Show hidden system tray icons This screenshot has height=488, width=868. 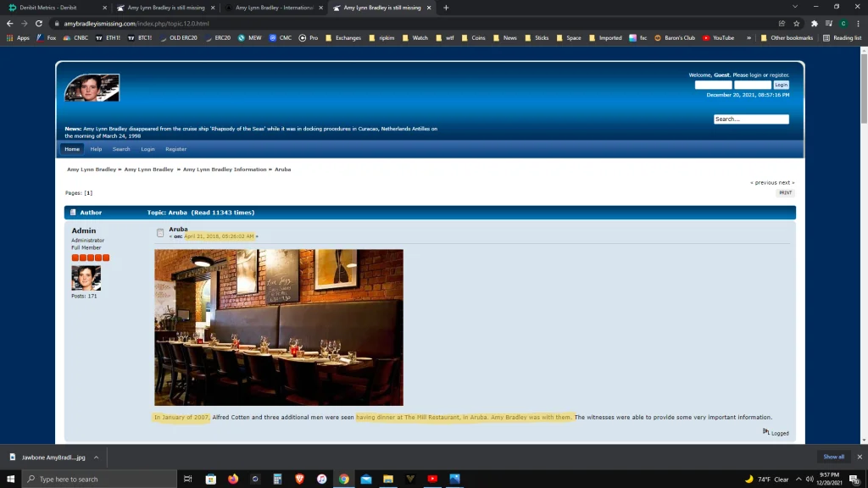(798, 479)
